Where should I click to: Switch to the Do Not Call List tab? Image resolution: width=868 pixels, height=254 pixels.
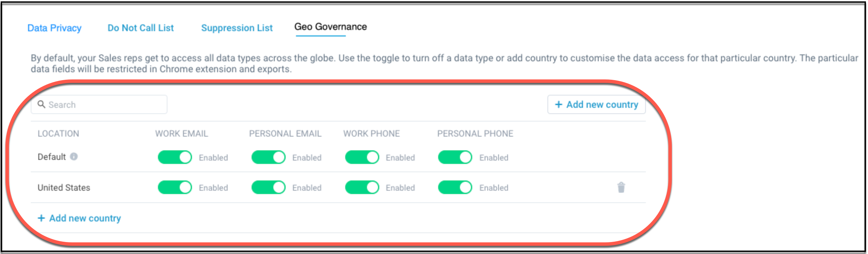click(x=140, y=28)
